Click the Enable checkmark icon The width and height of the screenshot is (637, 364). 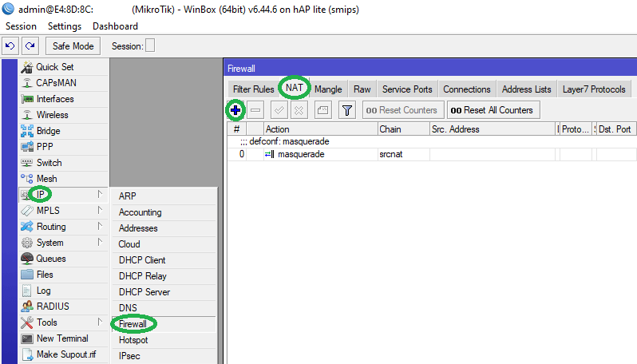click(279, 110)
